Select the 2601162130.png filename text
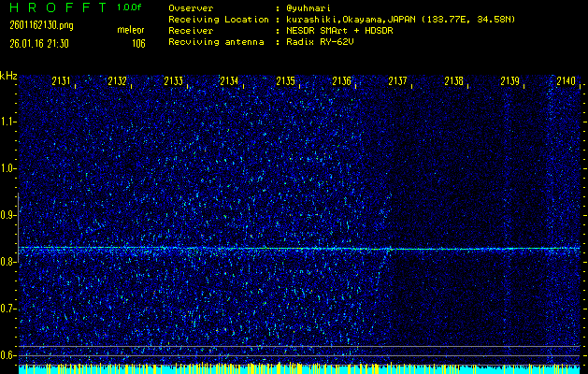This screenshot has height=374, width=588. coord(44,25)
